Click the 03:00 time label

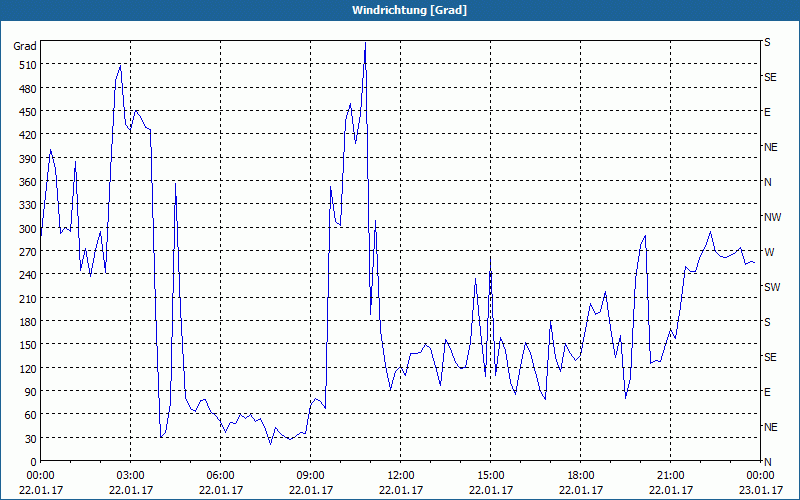tap(131, 476)
